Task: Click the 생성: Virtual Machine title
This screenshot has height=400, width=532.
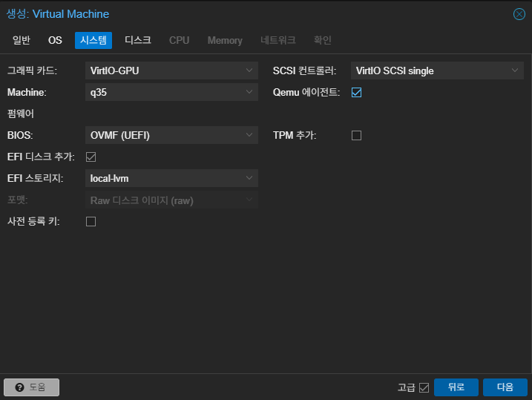Action: [58, 14]
